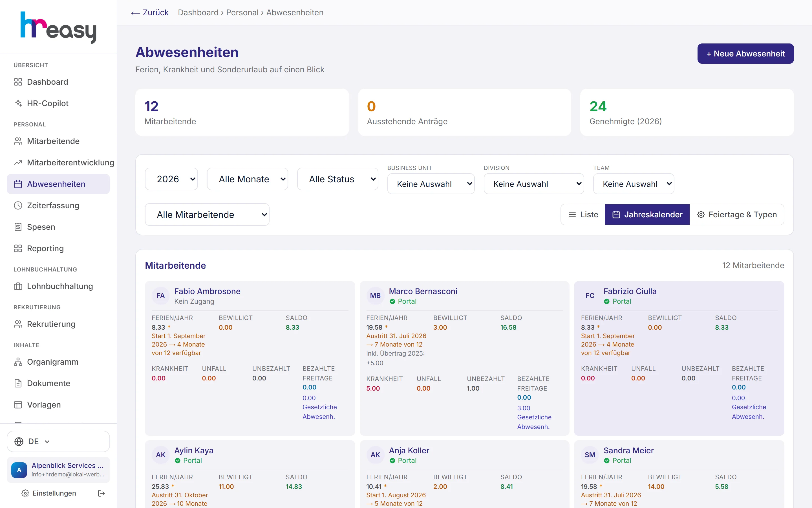Click the logout arrow icon

click(101, 493)
